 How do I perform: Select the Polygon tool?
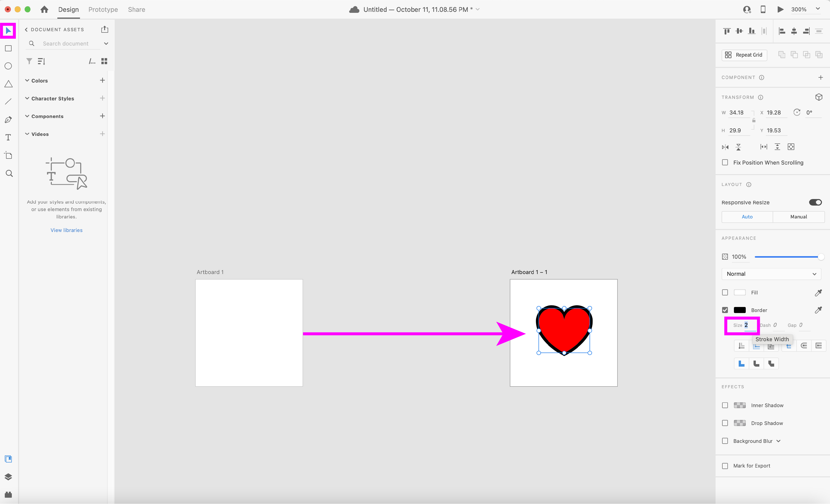8,84
